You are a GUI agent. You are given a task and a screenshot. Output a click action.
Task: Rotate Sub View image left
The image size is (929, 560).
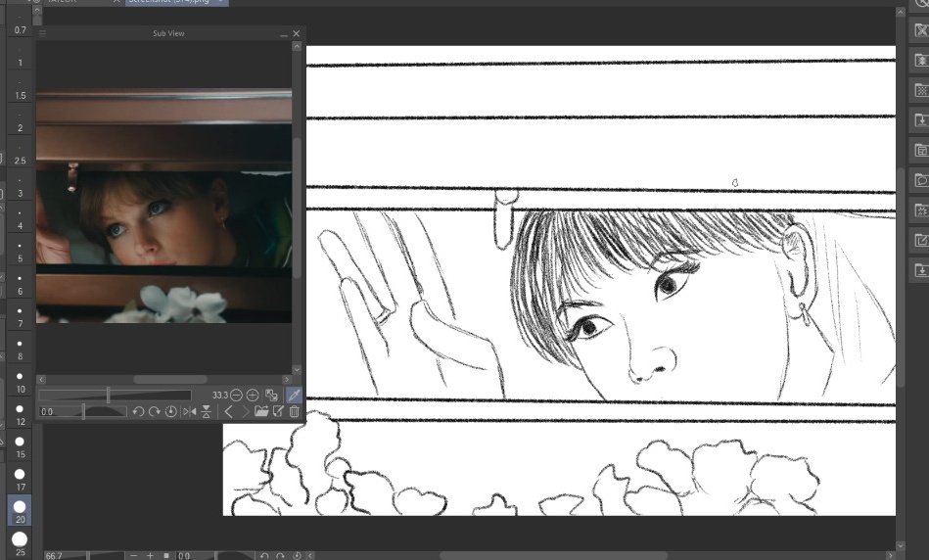click(138, 411)
